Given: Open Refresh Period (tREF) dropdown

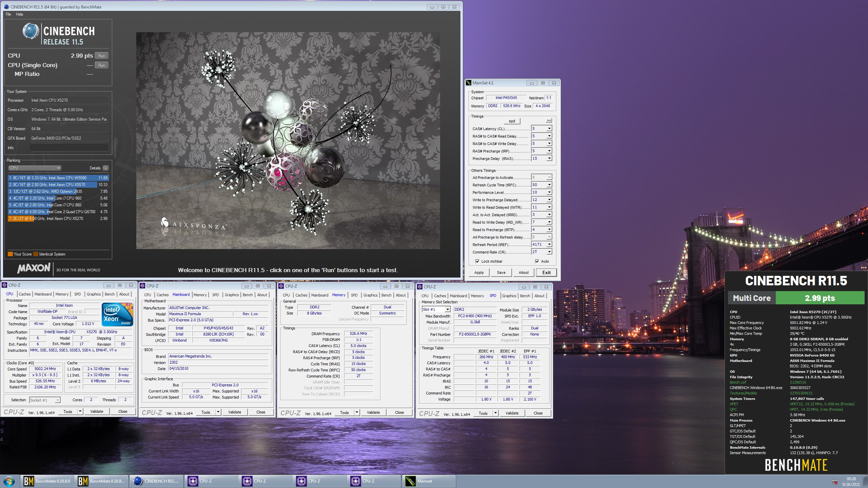Looking at the screenshot, I should (549, 244).
